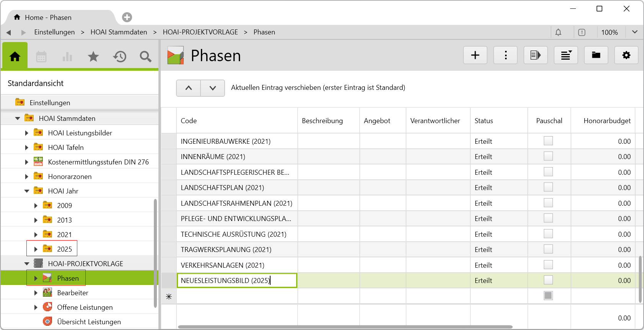
Task: Select the 2013 tree item
Action: point(64,220)
